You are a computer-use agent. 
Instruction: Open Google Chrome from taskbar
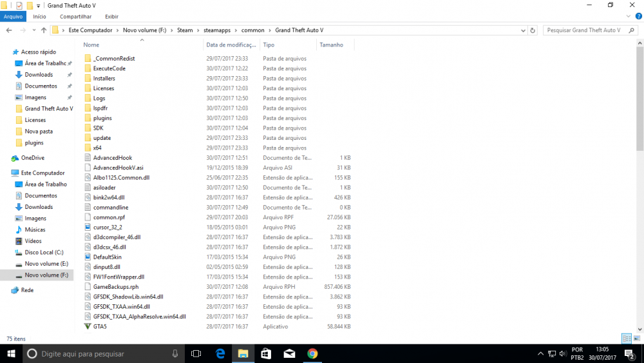click(312, 353)
